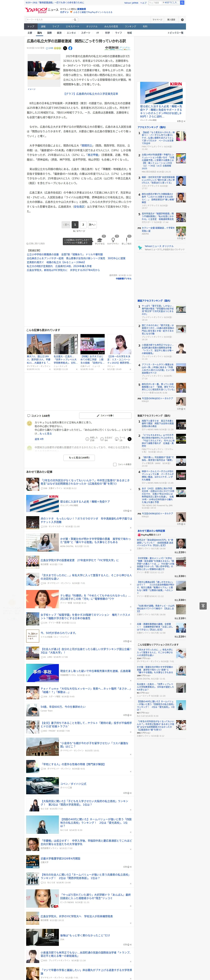210x980 pixels.
Task: Select the 速報 tab
Action: point(43,27)
